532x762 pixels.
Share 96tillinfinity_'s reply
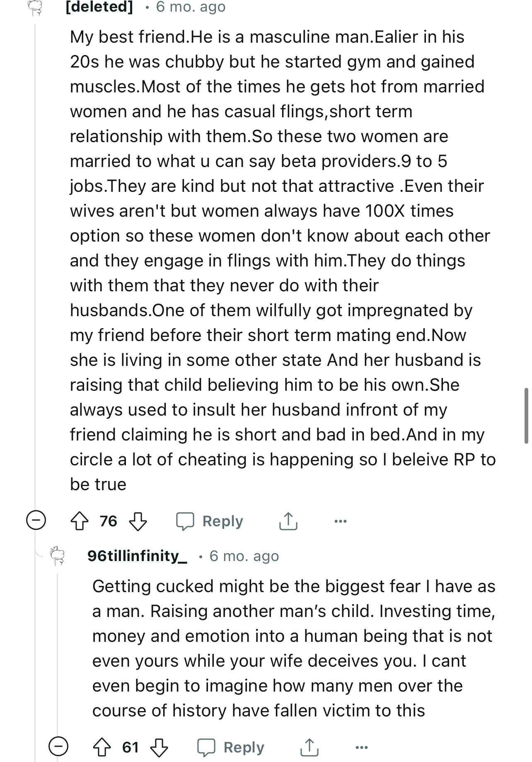(x=310, y=747)
